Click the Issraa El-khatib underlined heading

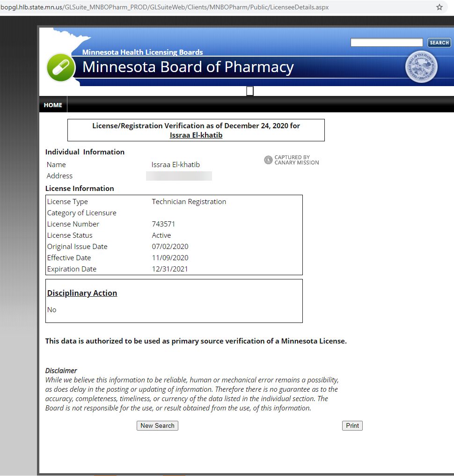tap(196, 135)
